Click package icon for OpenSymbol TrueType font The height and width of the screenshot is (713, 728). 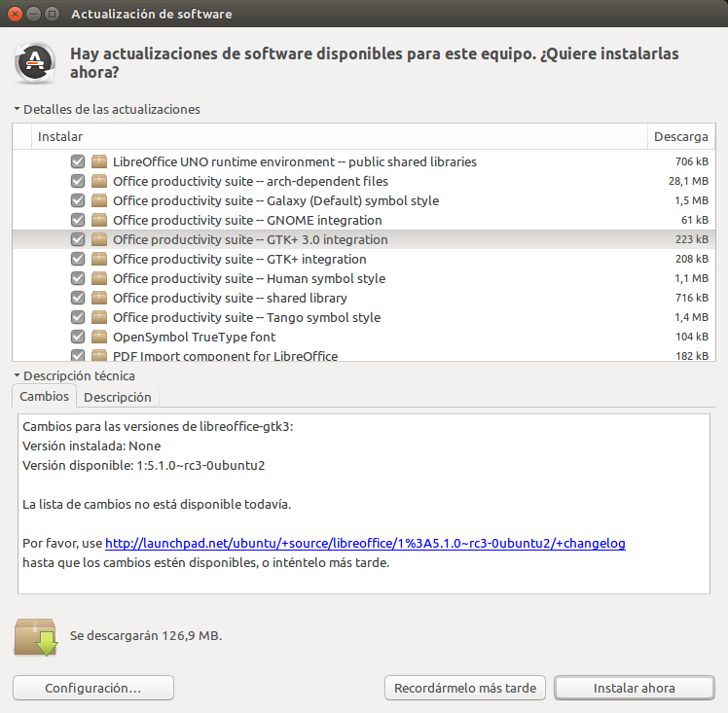(x=99, y=337)
